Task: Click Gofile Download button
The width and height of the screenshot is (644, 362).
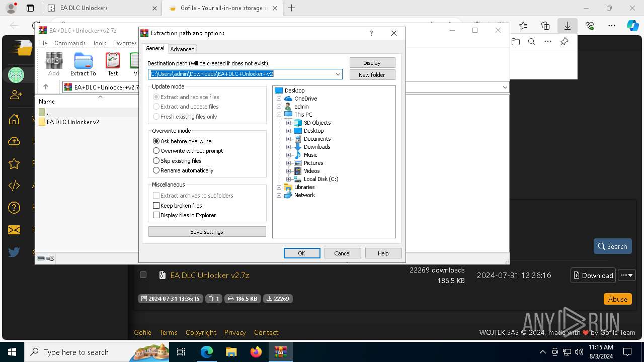Action: pyautogui.click(x=593, y=275)
